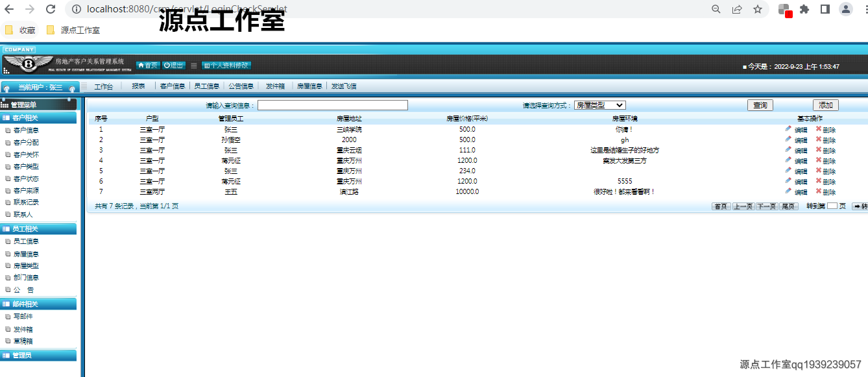Open 客户来源 in the sidebar

click(26, 191)
